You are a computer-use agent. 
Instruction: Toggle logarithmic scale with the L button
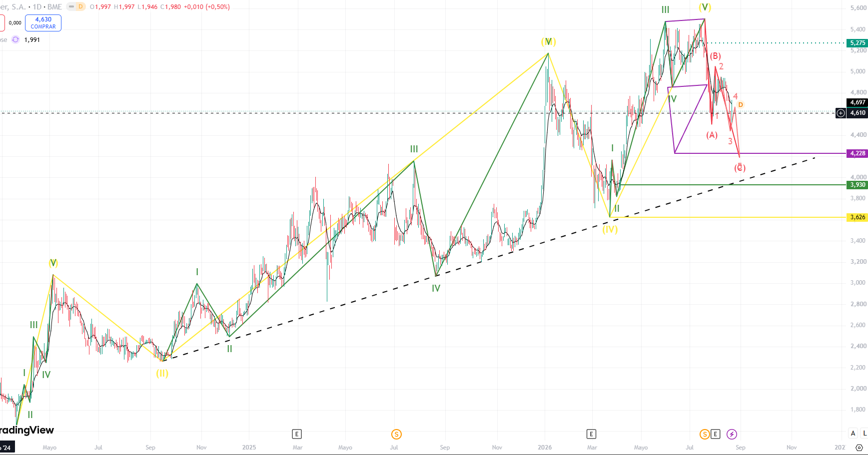pos(865,434)
